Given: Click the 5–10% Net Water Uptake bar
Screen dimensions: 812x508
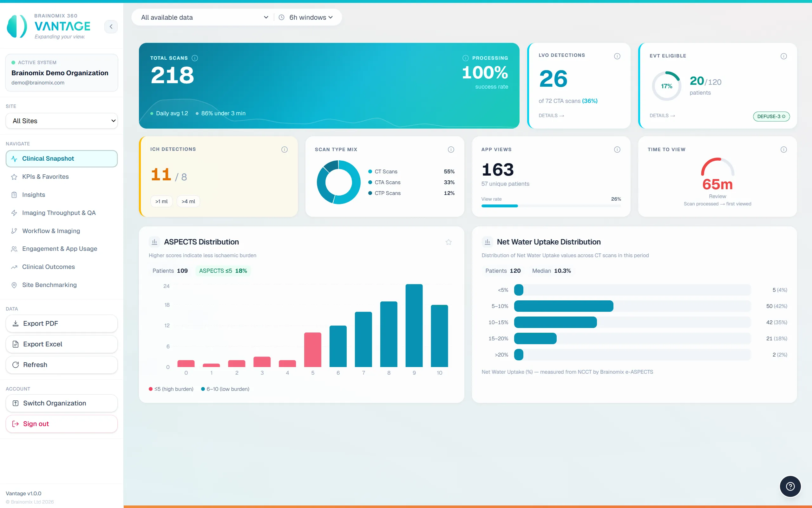Looking at the screenshot, I should pyautogui.click(x=563, y=306).
